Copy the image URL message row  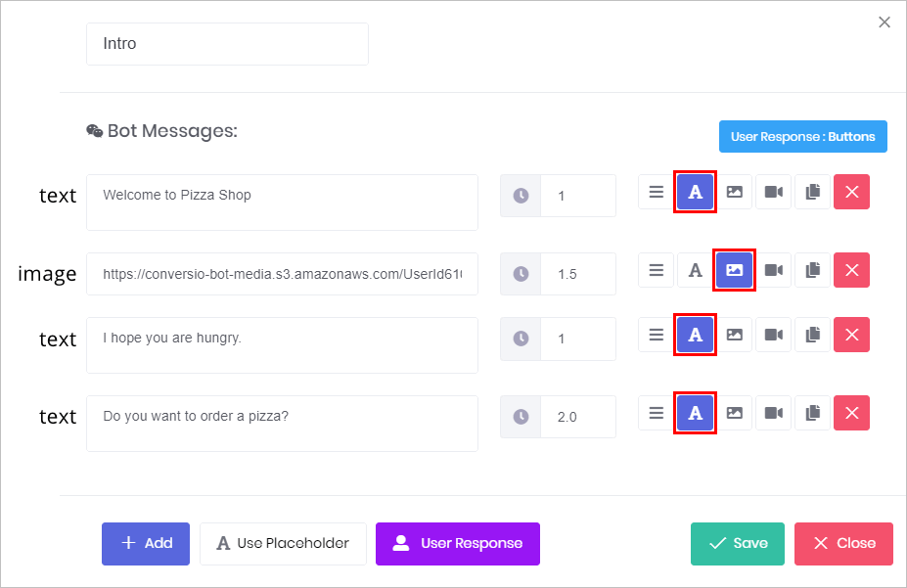click(813, 270)
